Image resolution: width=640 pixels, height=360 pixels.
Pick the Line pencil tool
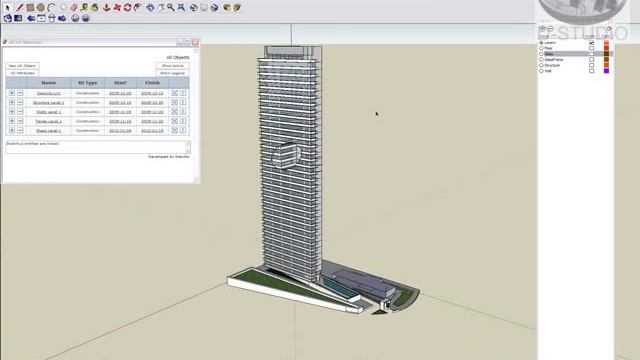tap(19, 7)
